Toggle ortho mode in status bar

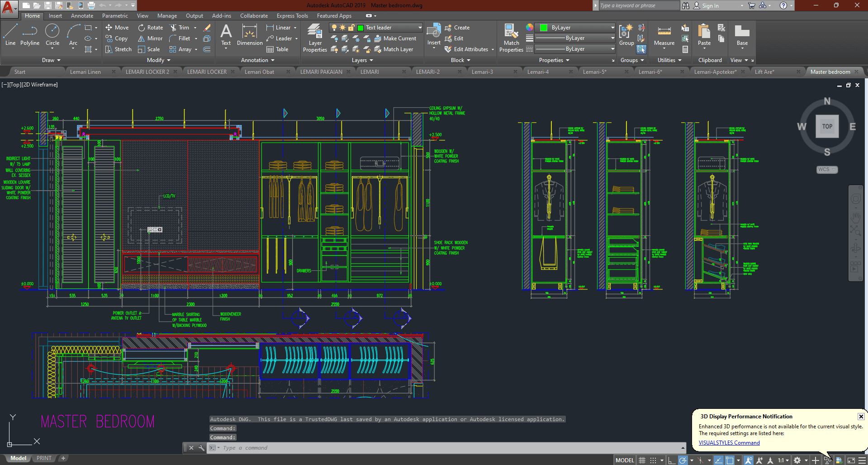(x=672, y=460)
